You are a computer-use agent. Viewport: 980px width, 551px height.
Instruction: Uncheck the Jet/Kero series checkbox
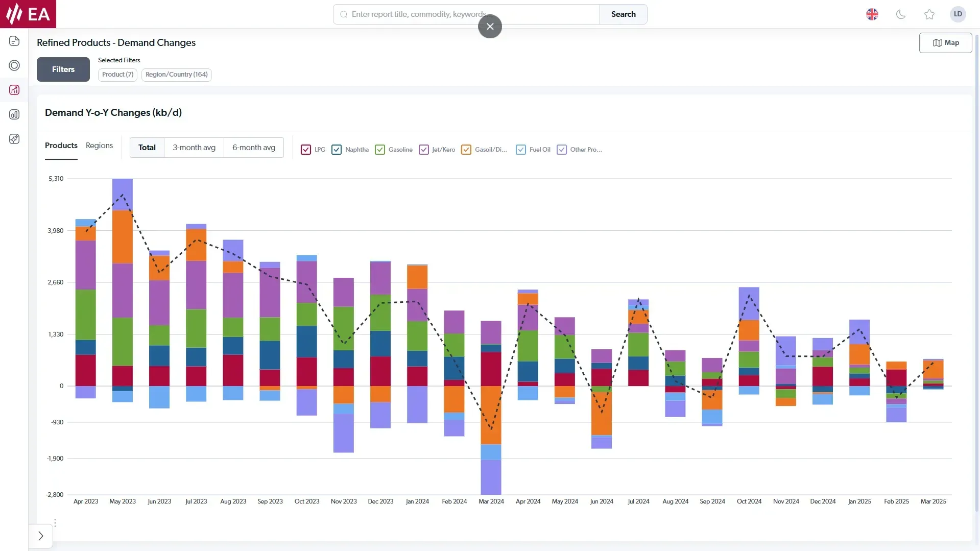424,150
